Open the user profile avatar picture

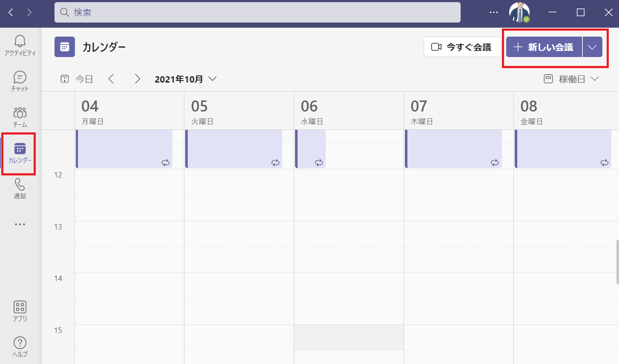point(519,13)
